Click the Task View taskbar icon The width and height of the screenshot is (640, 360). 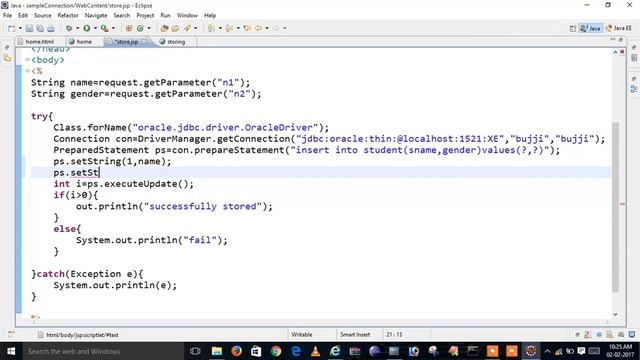[x=195, y=351]
